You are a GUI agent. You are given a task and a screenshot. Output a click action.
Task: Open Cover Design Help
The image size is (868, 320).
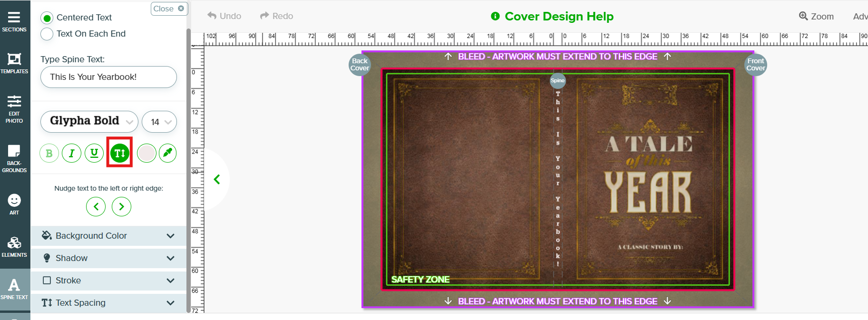click(552, 16)
